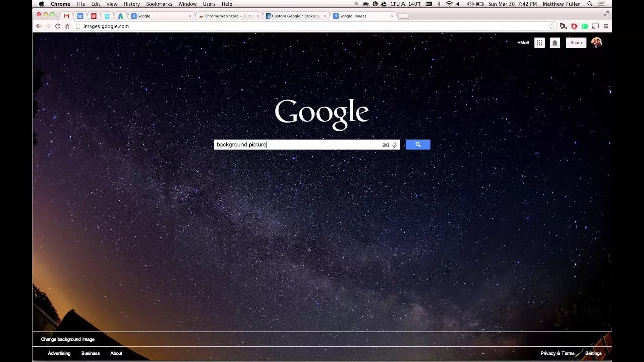Click the +Matt link

coord(523,43)
